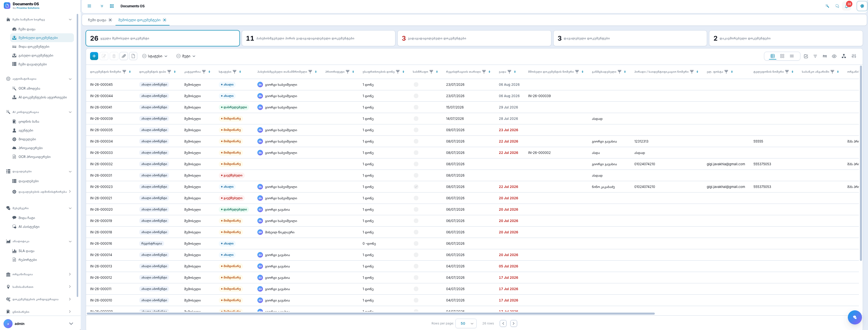Open the სტატუსი dropdown
This screenshot has width=868, height=330.
[x=155, y=56]
